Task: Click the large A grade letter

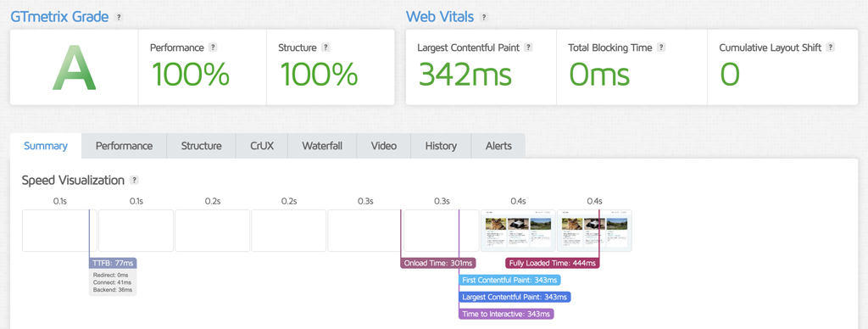Action: pyautogui.click(x=75, y=68)
